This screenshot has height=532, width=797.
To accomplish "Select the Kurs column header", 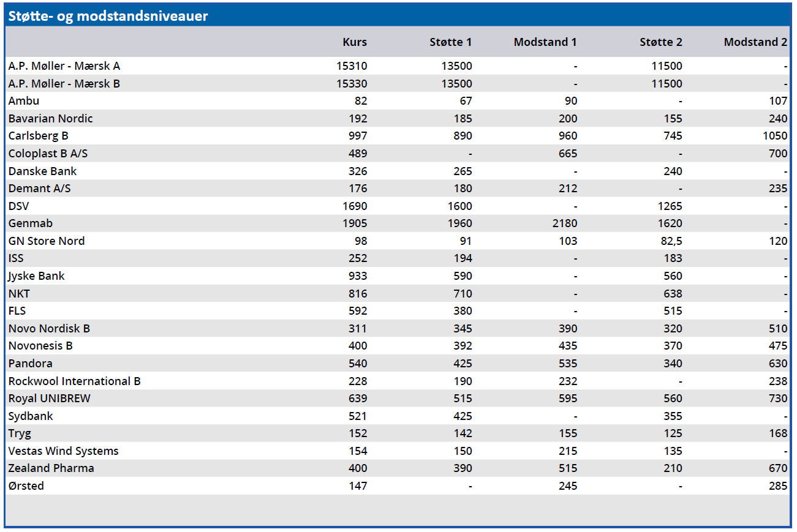I will click(x=355, y=42).
